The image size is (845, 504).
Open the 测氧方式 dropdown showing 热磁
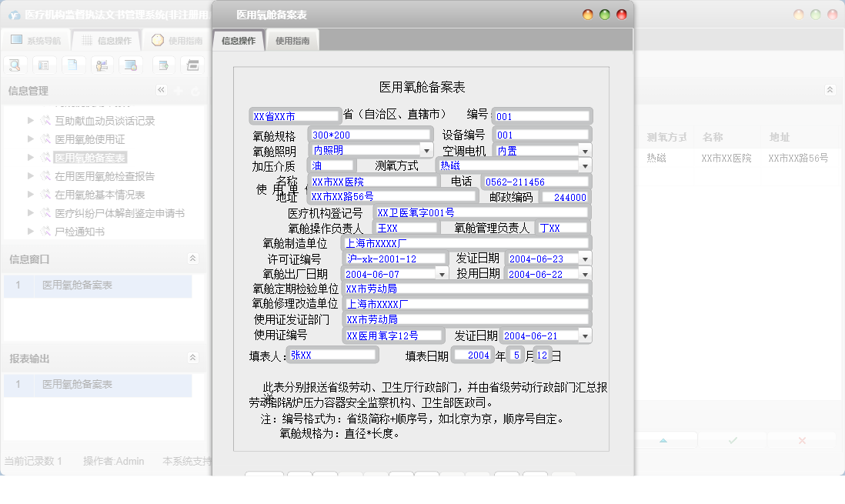[583, 165]
